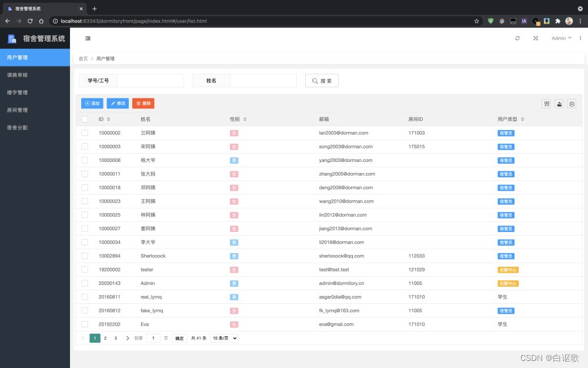Image resolution: width=588 pixels, height=368 pixels.
Task: Check the row for user Sherloock
Action: 85,256
